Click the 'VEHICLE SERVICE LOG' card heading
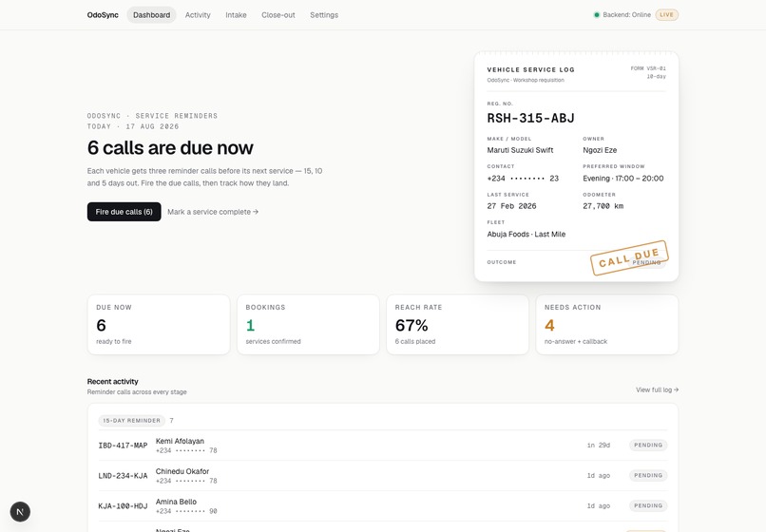The height and width of the screenshot is (532, 766). pyautogui.click(x=530, y=70)
